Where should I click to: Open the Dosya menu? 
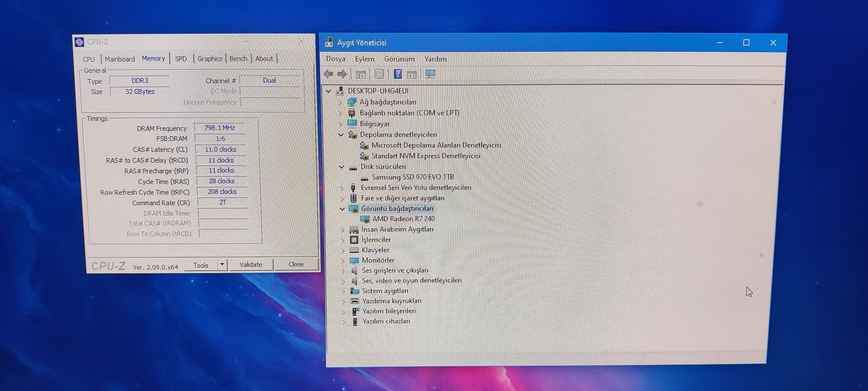click(x=336, y=59)
